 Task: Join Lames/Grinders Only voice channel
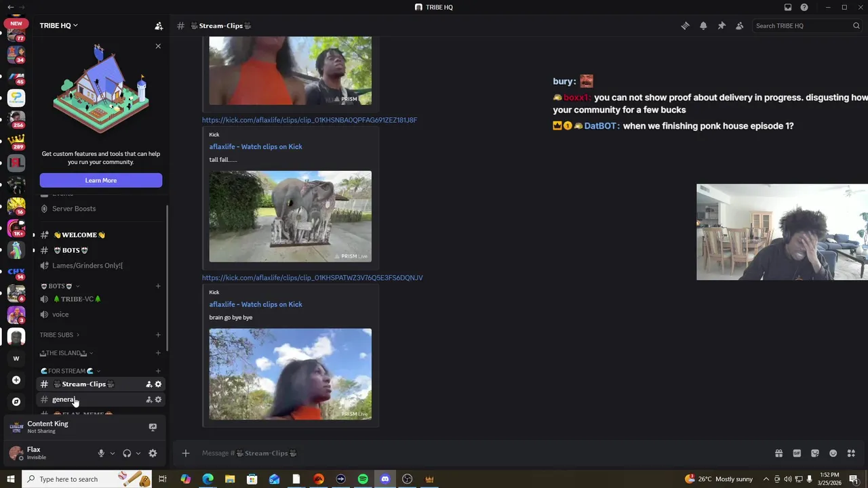pos(101,266)
